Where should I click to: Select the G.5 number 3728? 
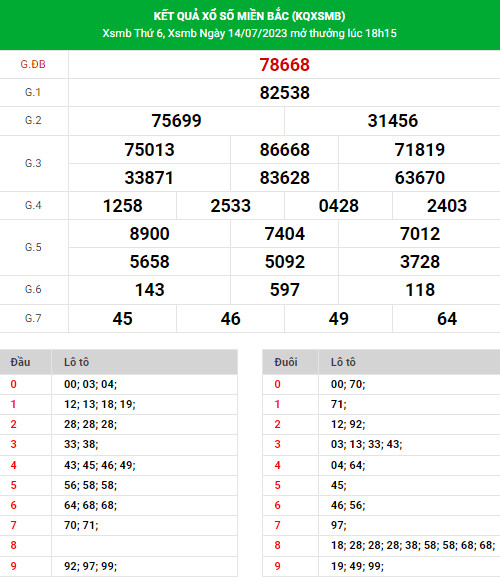tap(420, 262)
